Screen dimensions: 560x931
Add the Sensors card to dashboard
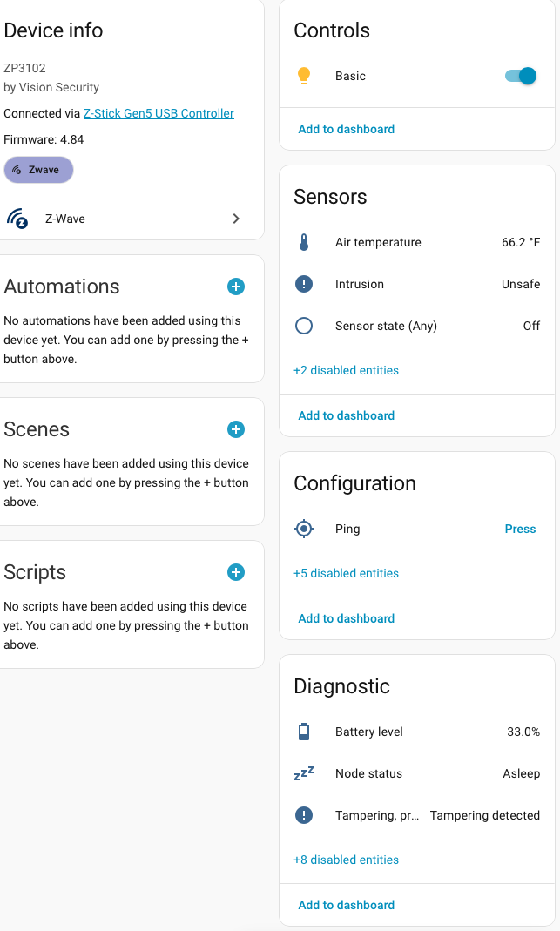pyautogui.click(x=346, y=415)
